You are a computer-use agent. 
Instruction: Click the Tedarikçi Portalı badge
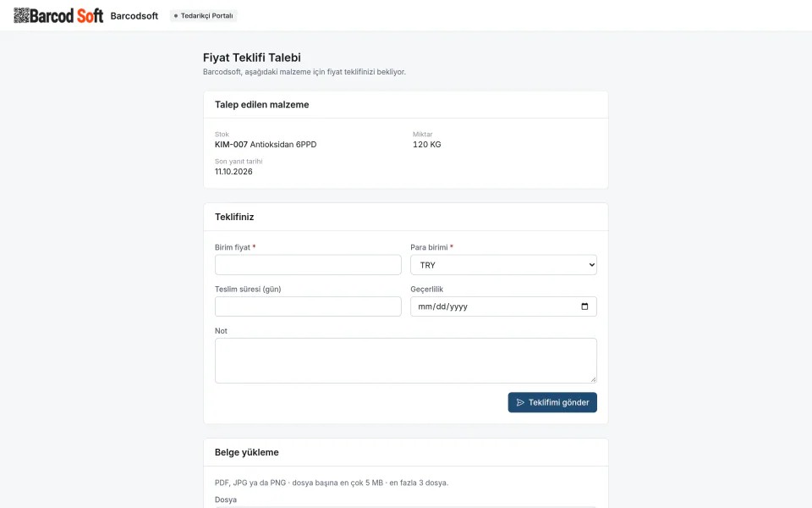(x=204, y=16)
